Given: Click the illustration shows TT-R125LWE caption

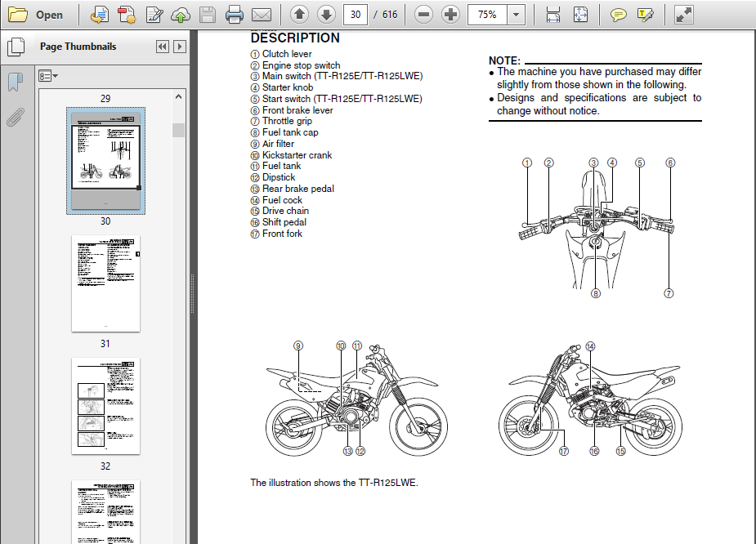Looking at the screenshot, I should point(334,483).
